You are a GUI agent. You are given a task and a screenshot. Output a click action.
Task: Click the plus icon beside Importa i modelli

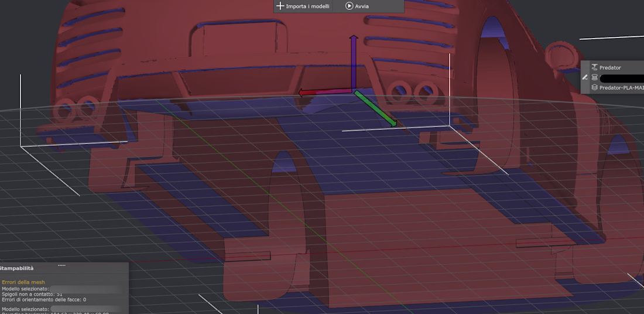280,6
